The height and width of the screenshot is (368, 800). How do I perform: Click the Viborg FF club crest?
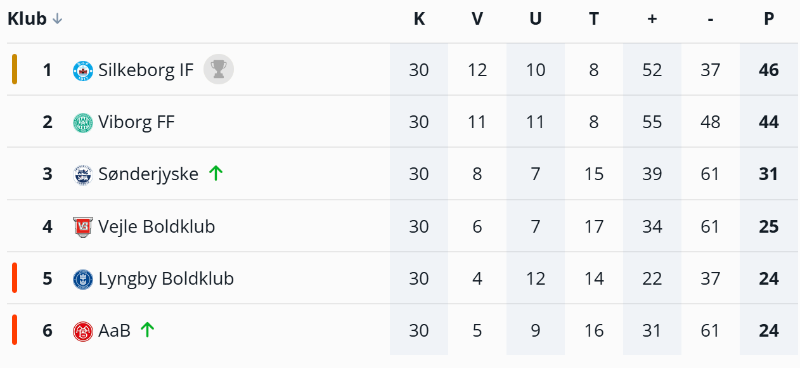point(83,122)
